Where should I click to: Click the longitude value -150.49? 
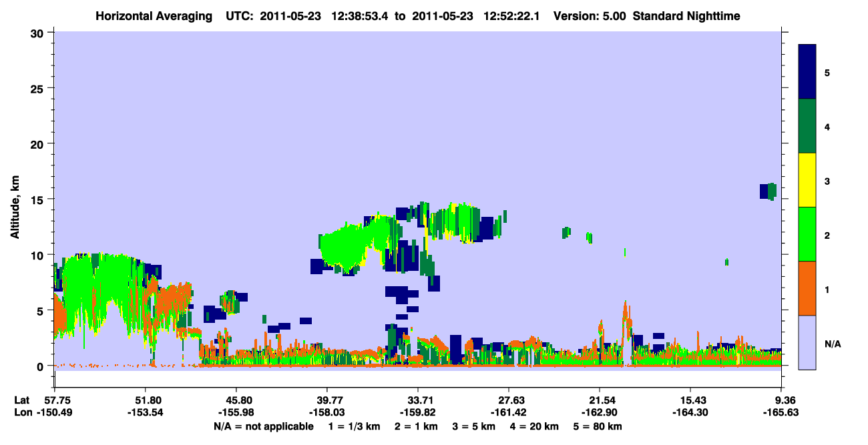click(54, 413)
